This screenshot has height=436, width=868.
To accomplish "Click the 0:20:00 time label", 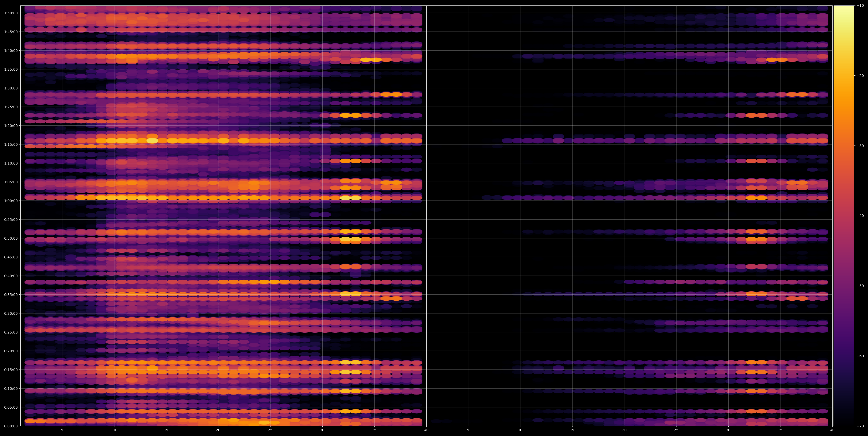I will coord(10,351).
